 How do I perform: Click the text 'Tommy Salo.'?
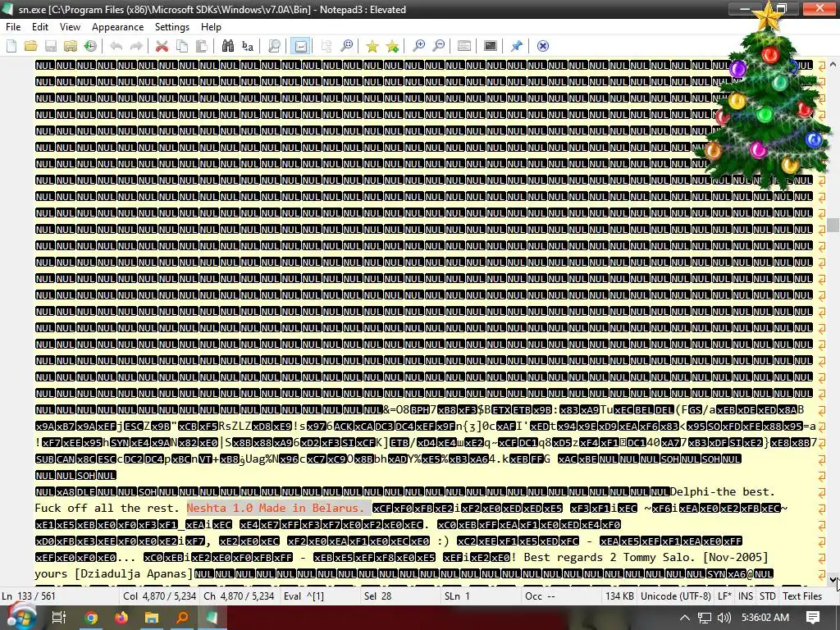tap(660, 557)
